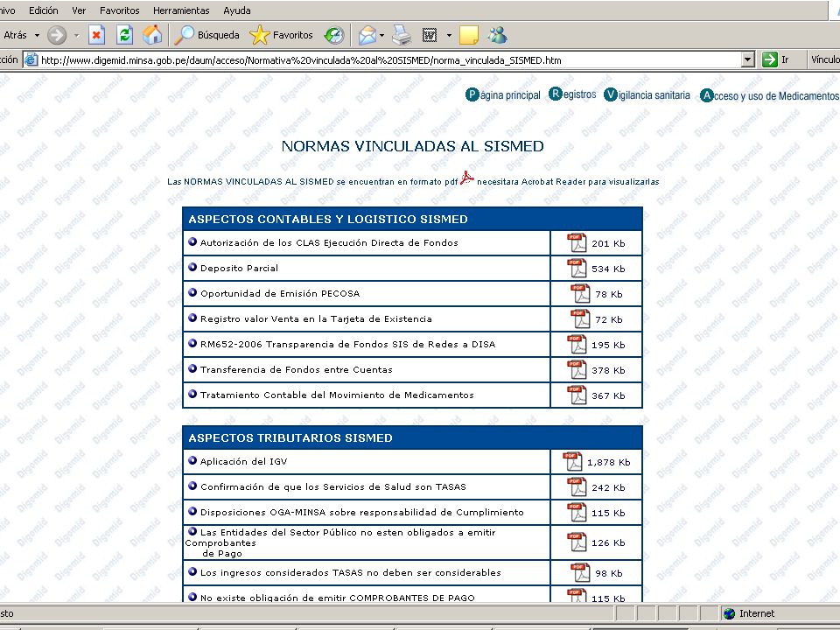Open the Favoritos menu in menu bar

click(x=120, y=10)
